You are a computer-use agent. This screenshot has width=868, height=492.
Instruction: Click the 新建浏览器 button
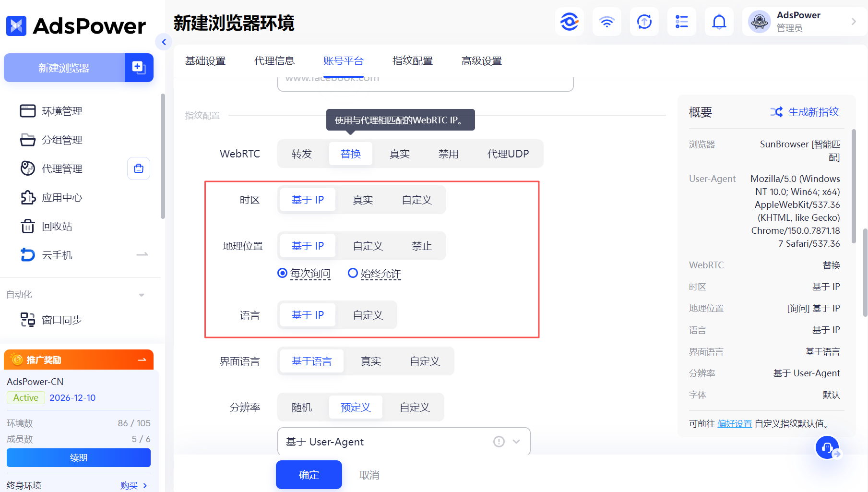click(x=64, y=68)
